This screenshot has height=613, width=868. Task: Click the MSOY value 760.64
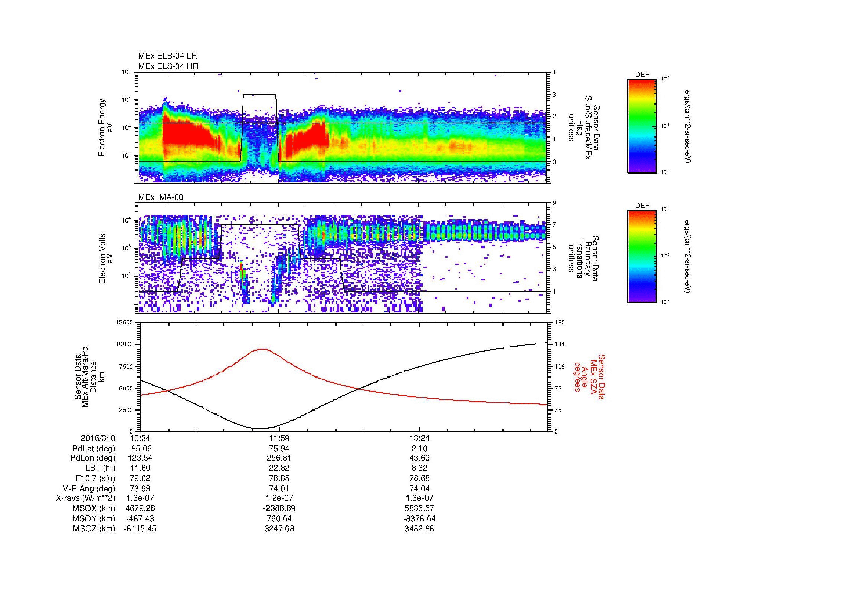279,518
